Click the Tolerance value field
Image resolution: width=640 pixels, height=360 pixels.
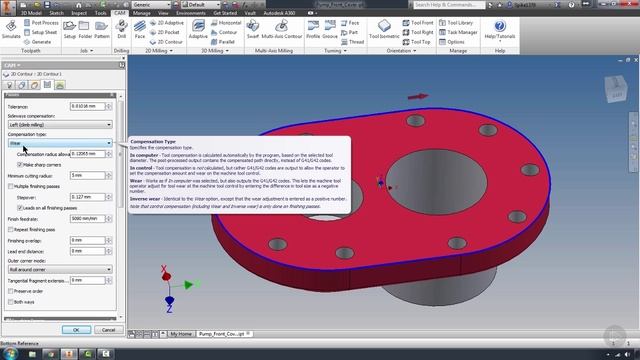point(87,107)
